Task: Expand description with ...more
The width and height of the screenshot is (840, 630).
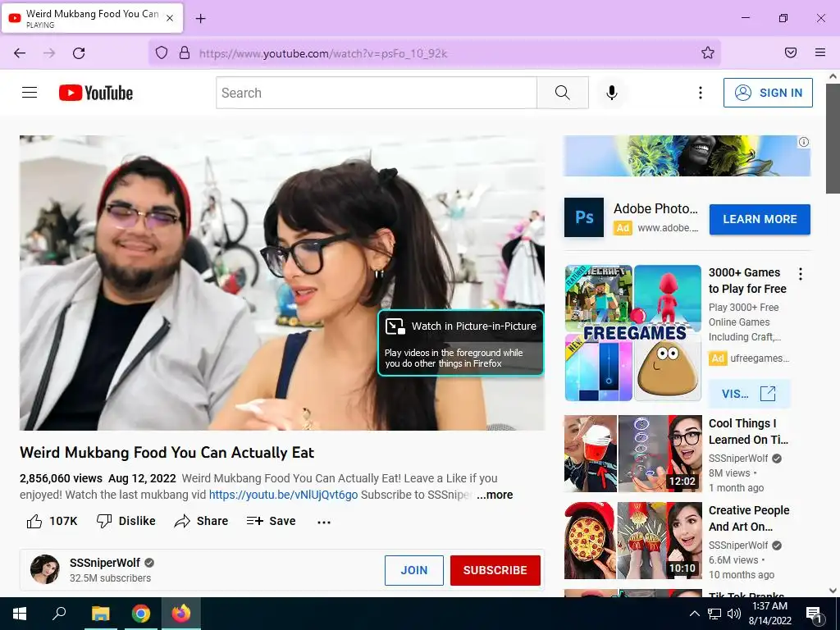Action: pos(495,495)
